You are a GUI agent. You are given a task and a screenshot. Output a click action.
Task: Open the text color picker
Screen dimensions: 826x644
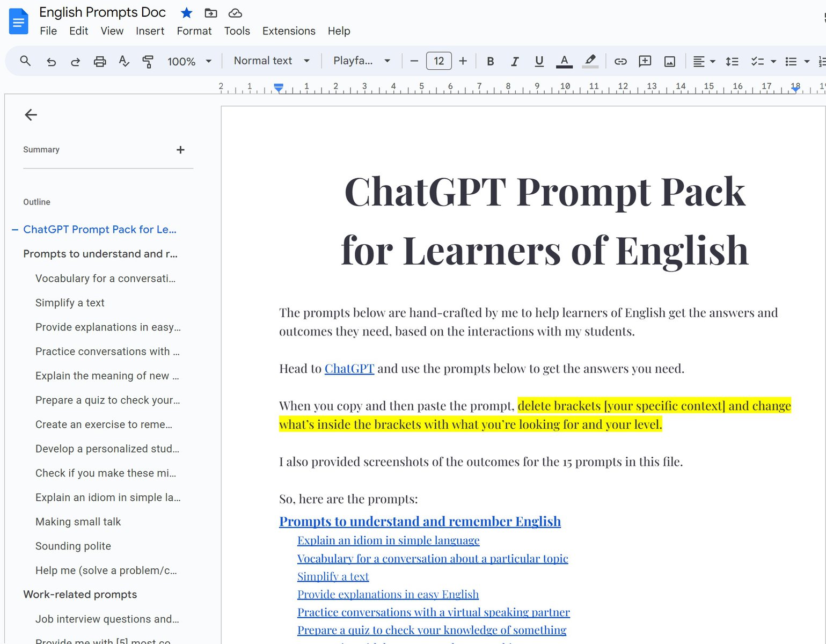[564, 61]
